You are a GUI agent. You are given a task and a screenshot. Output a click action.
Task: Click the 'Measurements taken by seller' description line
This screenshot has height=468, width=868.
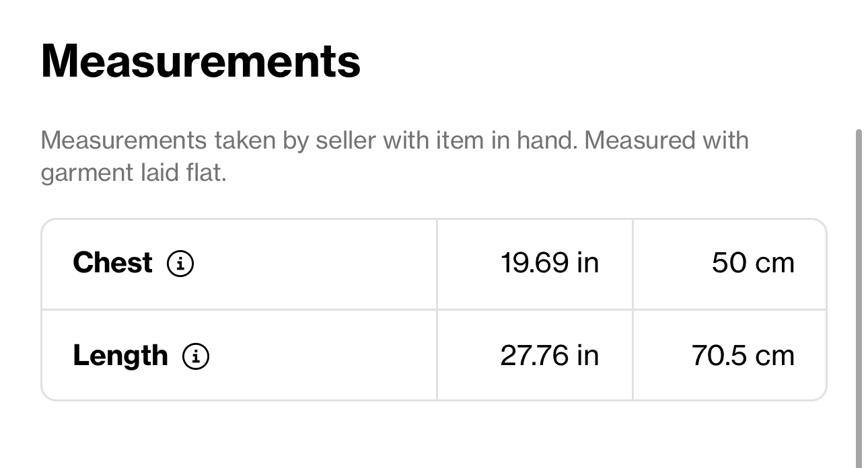[395, 141]
